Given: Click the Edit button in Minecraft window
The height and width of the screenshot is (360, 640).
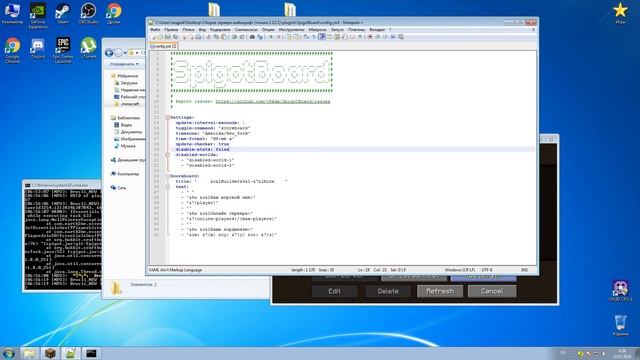Looking at the screenshot, I should [335, 291].
